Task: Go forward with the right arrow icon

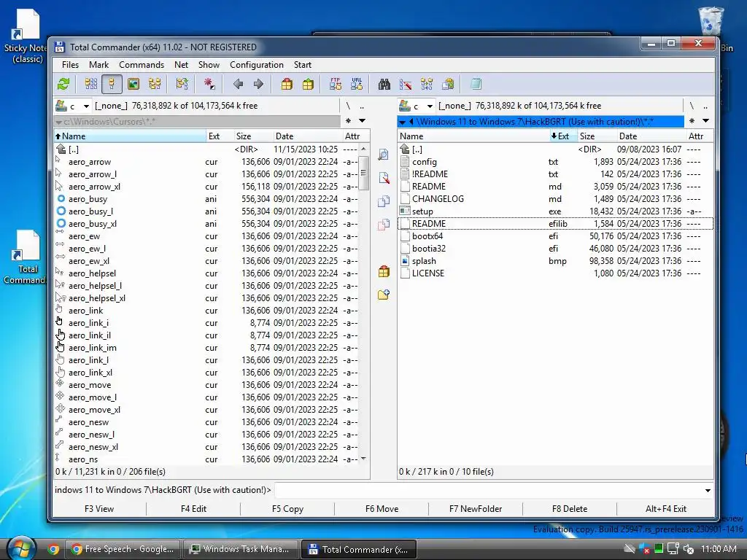Action: pyautogui.click(x=259, y=85)
